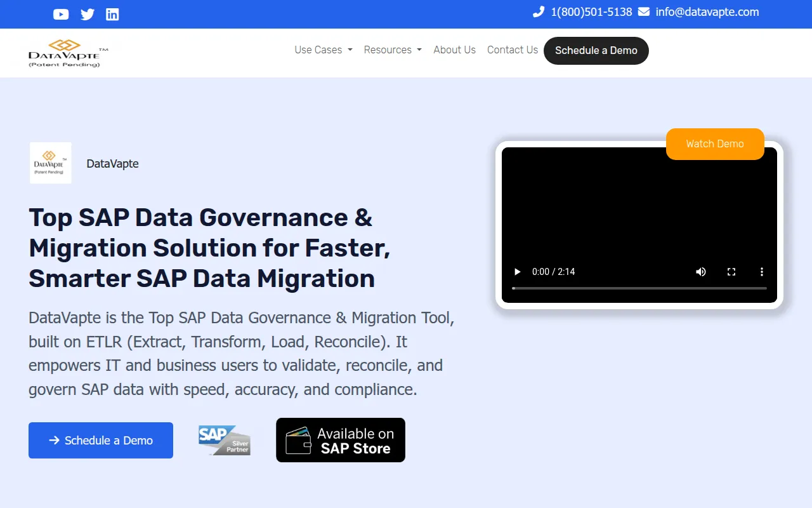Open the LinkedIn social icon
This screenshot has width=812, height=508.
112,14
